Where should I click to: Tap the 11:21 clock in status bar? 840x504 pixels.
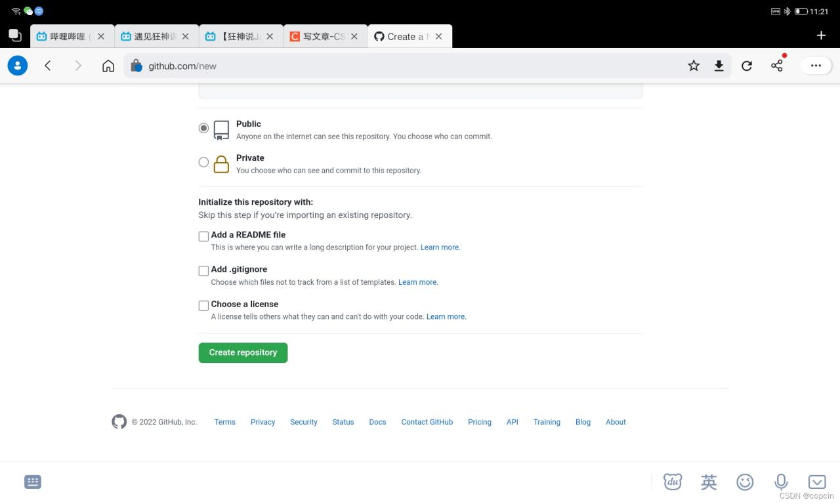pyautogui.click(x=819, y=11)
